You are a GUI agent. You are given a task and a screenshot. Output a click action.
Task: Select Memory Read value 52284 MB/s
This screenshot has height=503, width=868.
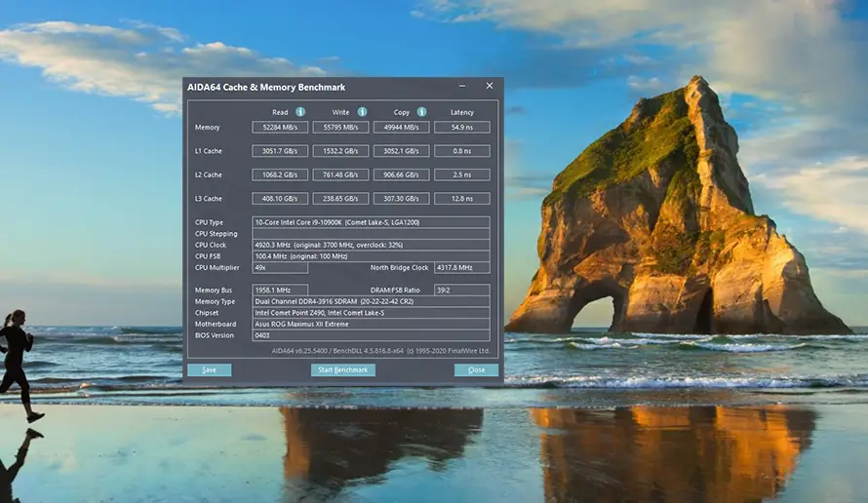280,128
